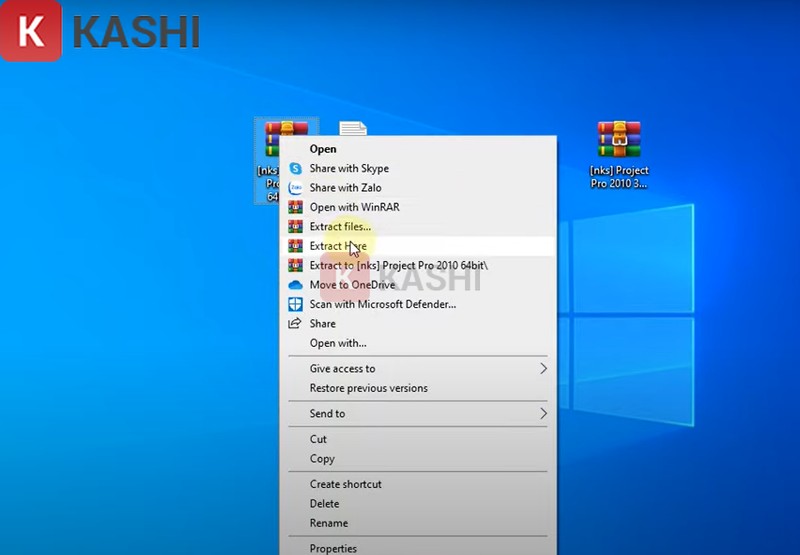This screenshot has width=800, height=555.
Task: Click WinRAR icon beside Extract to [nks] Project
Action: (295, 265)
